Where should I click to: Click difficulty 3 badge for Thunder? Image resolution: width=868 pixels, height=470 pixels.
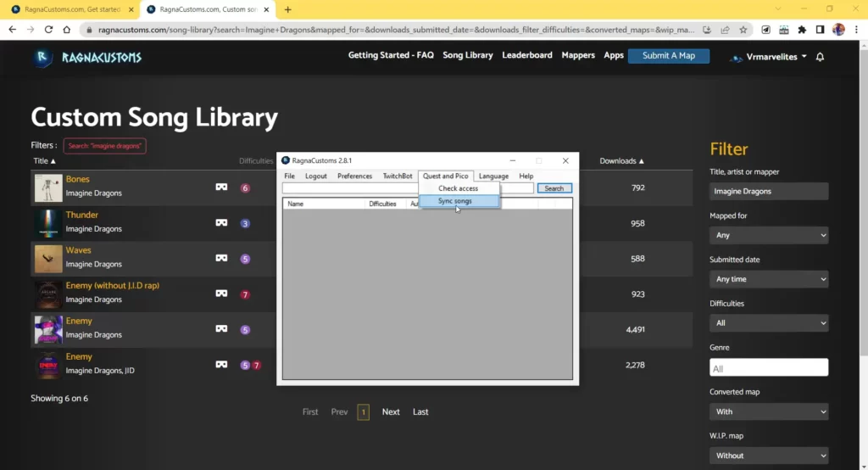click(245, 223)
